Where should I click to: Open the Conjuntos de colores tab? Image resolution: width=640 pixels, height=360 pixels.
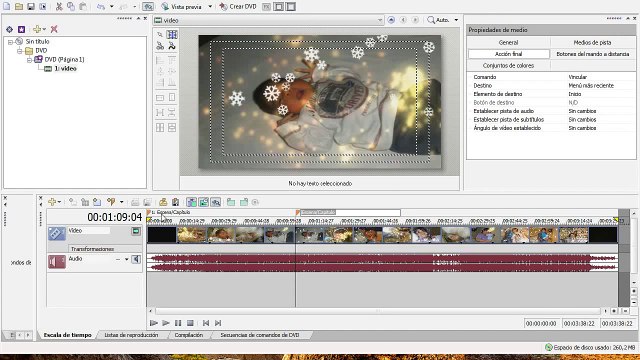click(508, 65)
